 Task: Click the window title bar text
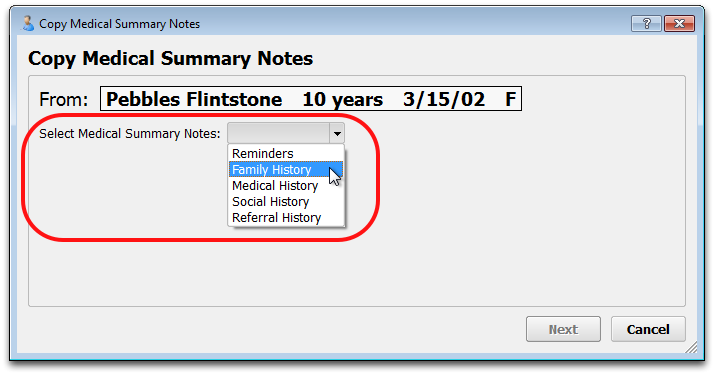coord(119,24)
